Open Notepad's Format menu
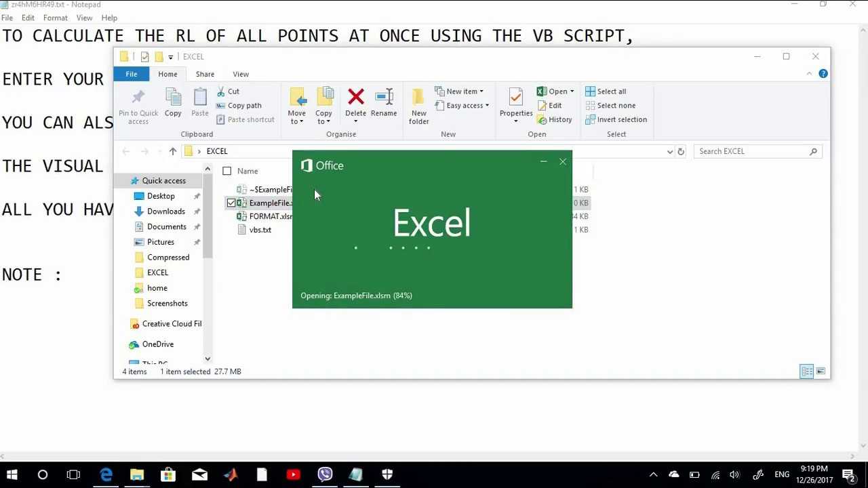 (x=55, y=18)
